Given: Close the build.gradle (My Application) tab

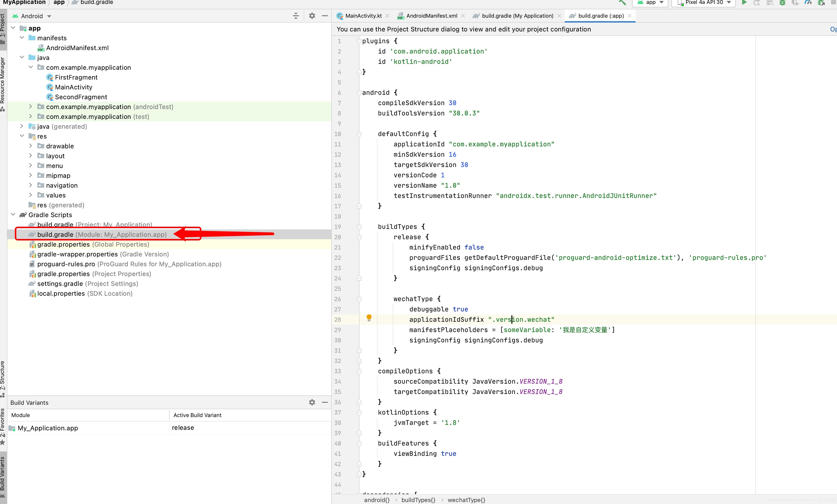Looking at the screenshot, I should tap(559, 16).
